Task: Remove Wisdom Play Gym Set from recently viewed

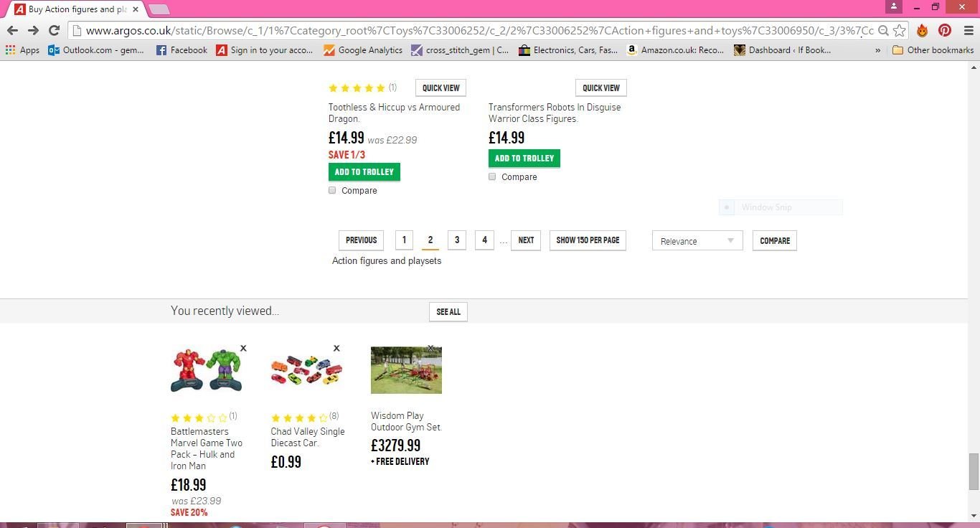Action: (430, 348)
